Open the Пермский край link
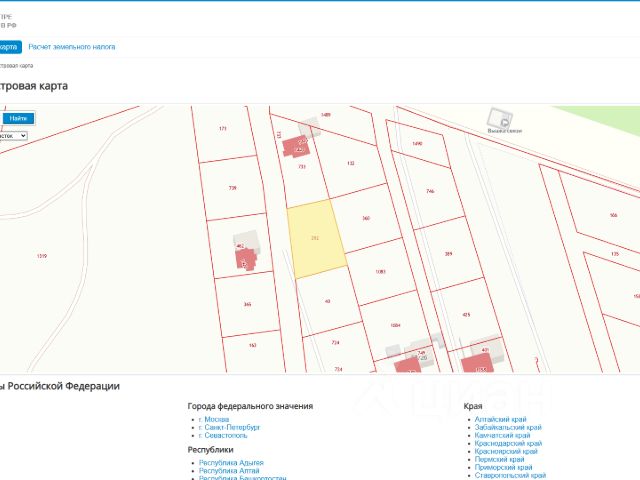 pyautogui.click(x=499, y=459)
